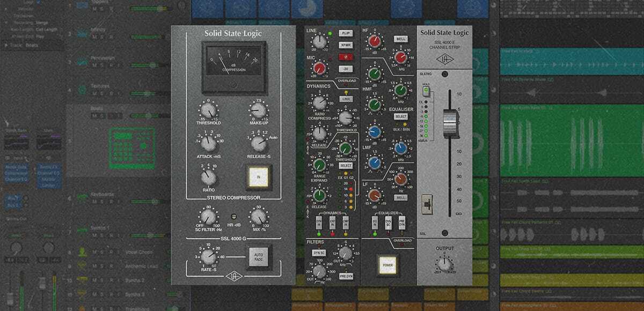Viewport: 644px width, 311px height.
Task: Click the UA logo on channel strip
Action: [x=443, y=60]
